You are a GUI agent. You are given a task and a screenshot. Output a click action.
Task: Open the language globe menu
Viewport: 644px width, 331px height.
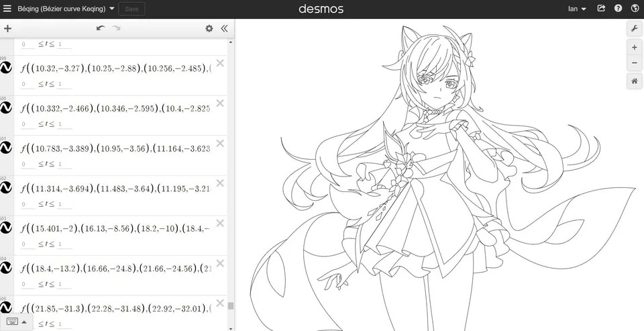click(x=634, y=9)
